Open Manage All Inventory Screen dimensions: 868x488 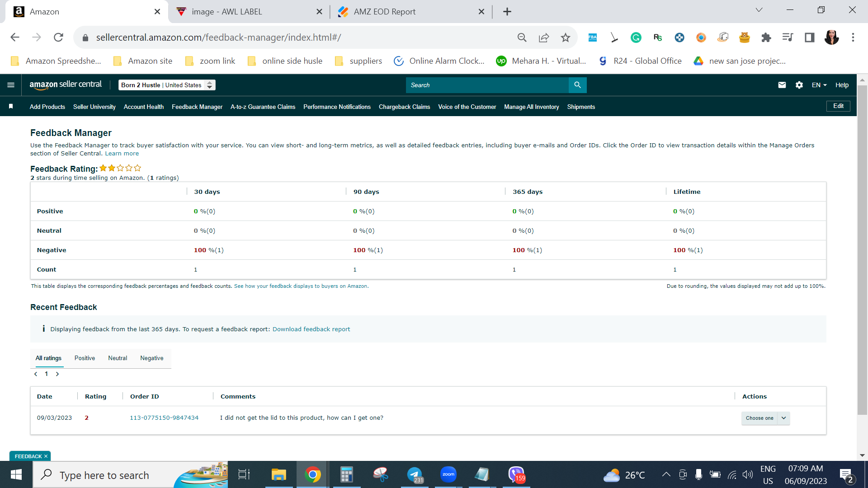pyautogui.click(x=532, y=107)
